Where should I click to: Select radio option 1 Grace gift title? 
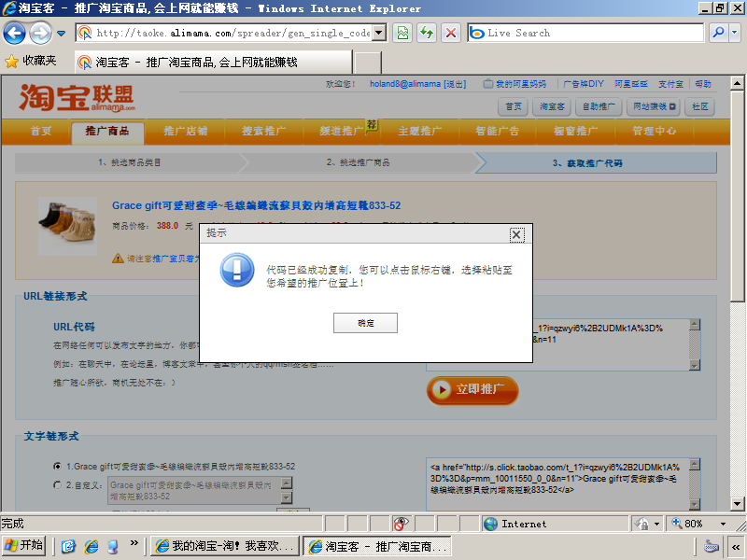pyautogui.click(x=58, y=466)
